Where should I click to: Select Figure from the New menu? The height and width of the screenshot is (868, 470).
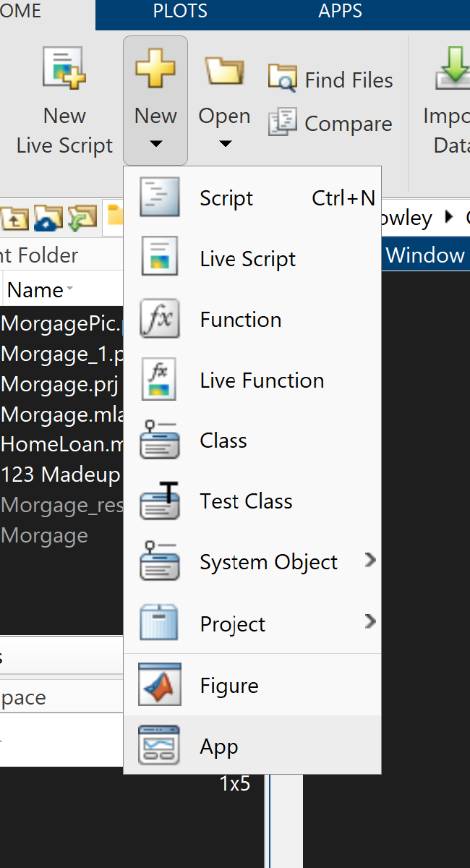coord(252,685)
